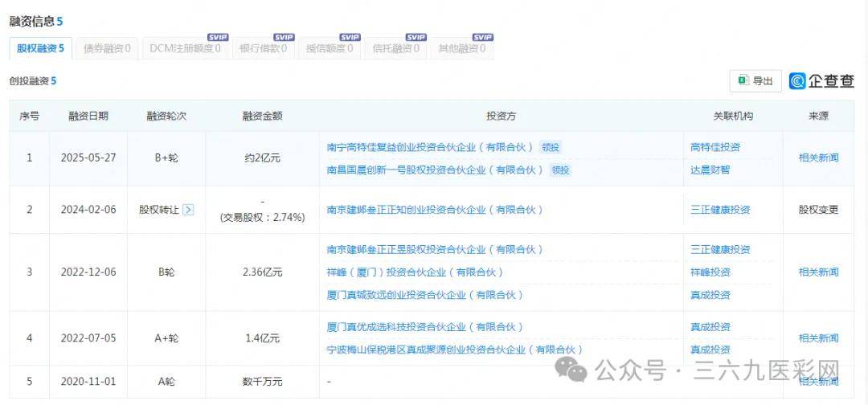868x405 pixels.
Task: Click the 领投 tag beside 南宁高特佳复益
Action: pos(551,147)
